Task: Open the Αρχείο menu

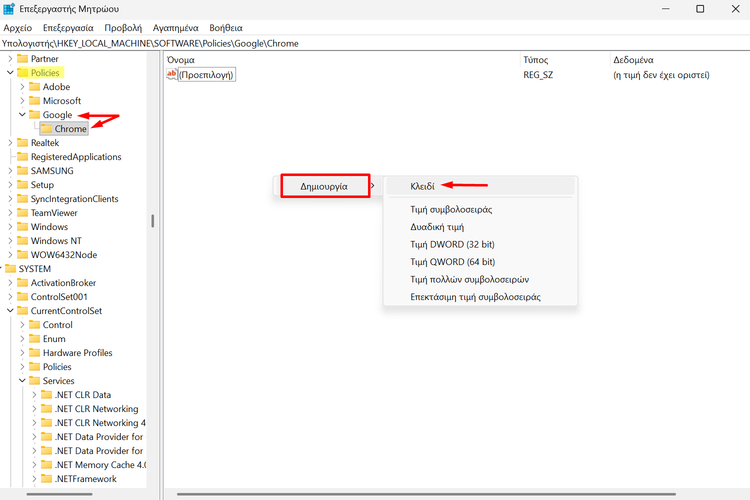Action: pos(18,28)
